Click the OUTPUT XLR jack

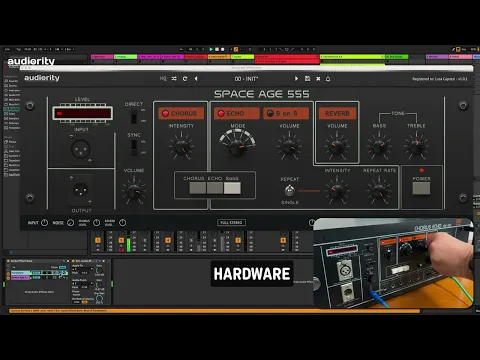tap(81, 190)
